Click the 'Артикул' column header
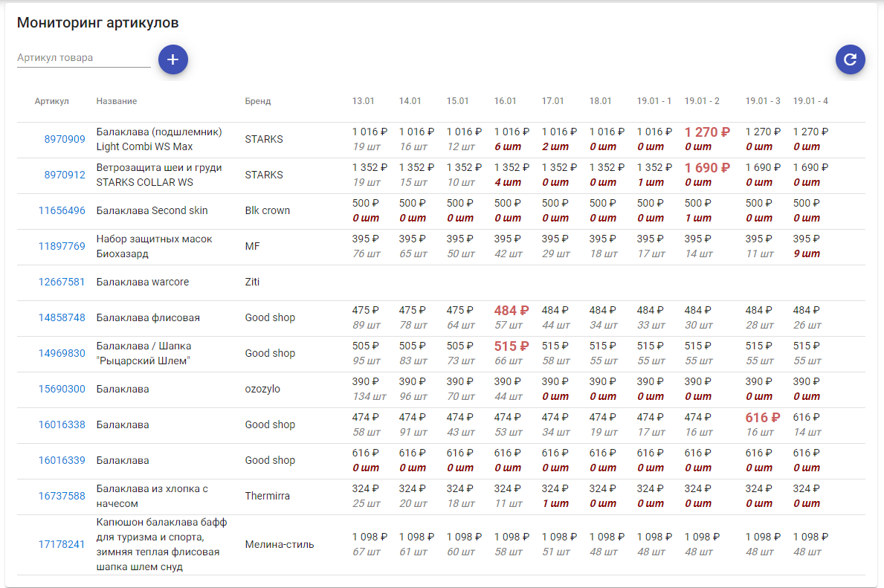The image size is (884, 588). coord(52,101)
